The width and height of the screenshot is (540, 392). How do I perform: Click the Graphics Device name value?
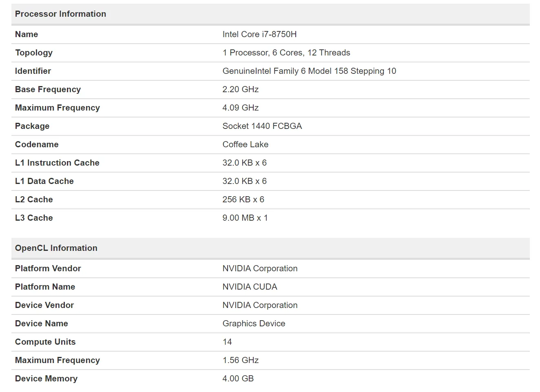point(253,323)
